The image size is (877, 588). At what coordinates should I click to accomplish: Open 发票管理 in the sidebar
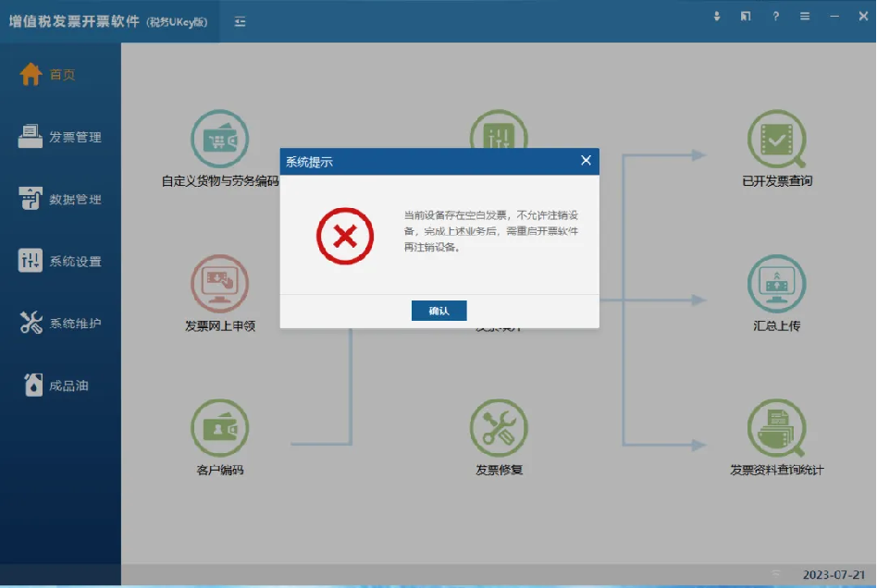59,136
